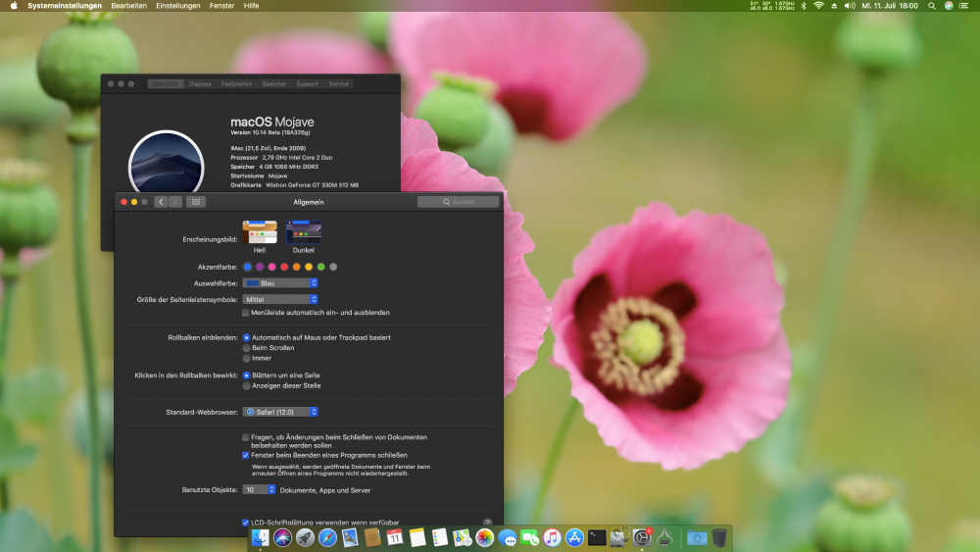
Task: Select the Dunkel appearance thumbnail
Action: pyautogui.click(x=303, y=232)
